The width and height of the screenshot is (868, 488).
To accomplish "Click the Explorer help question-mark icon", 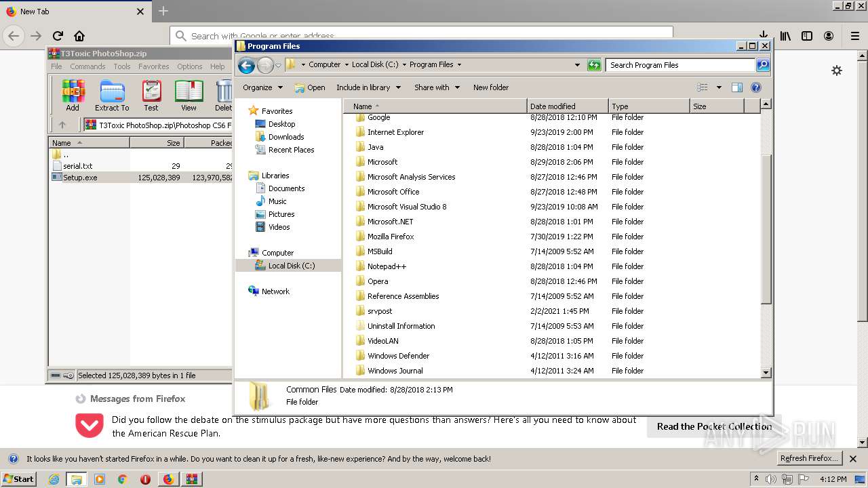I will 756,87.
